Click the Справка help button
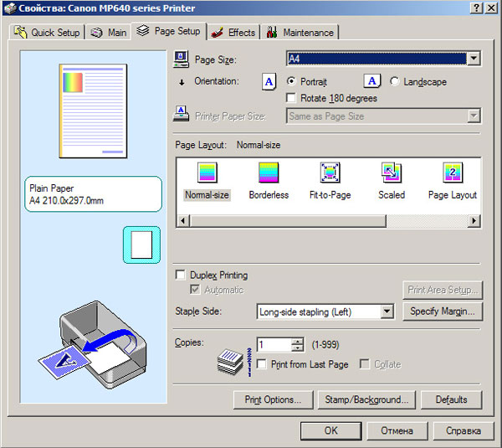 [x=464, y=430]
